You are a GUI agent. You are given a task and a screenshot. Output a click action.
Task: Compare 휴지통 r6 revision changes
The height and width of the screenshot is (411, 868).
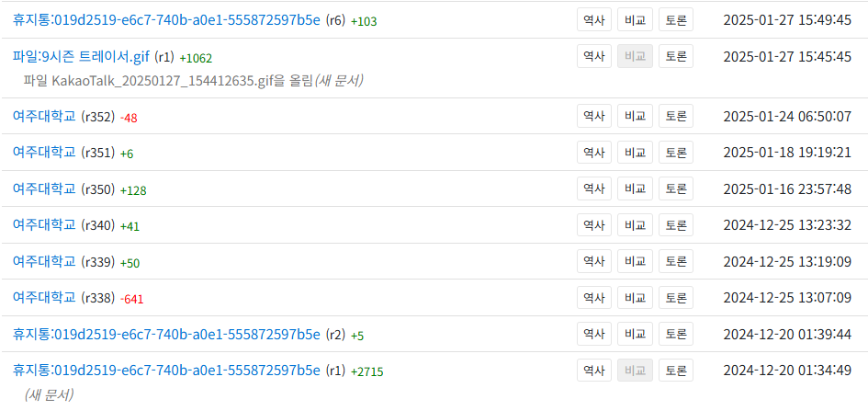pyautogui.click(x=635, y=19)
